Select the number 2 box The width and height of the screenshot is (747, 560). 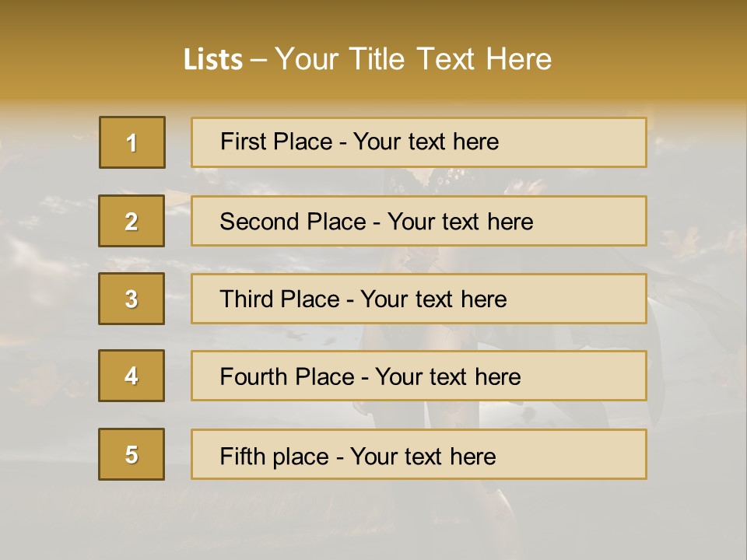coord(132,221)
